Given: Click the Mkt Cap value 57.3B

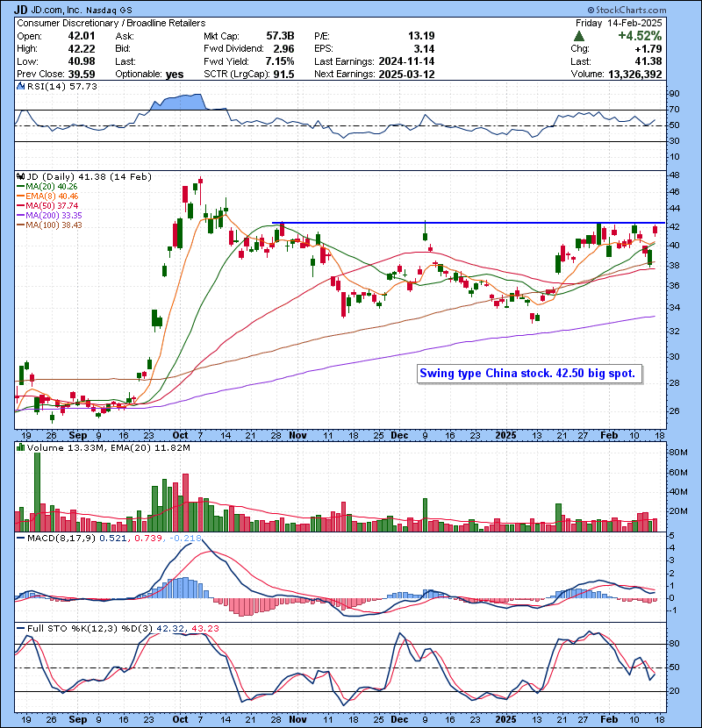Looking at the screenshot, I should pos(280,36).
